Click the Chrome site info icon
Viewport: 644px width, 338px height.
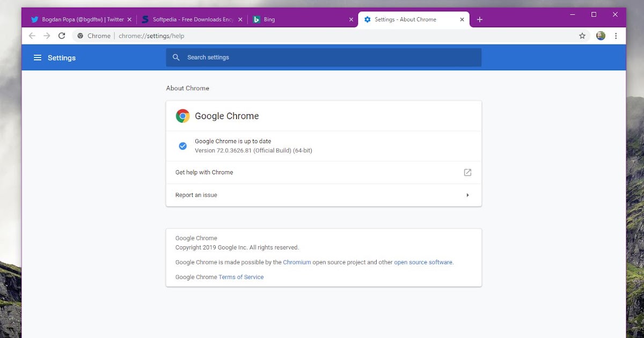click(80, 36)
